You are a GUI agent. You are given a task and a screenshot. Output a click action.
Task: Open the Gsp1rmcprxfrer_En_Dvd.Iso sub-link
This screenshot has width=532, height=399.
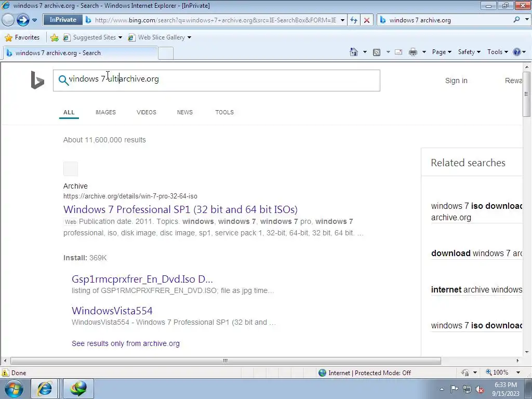pos(142,279)
